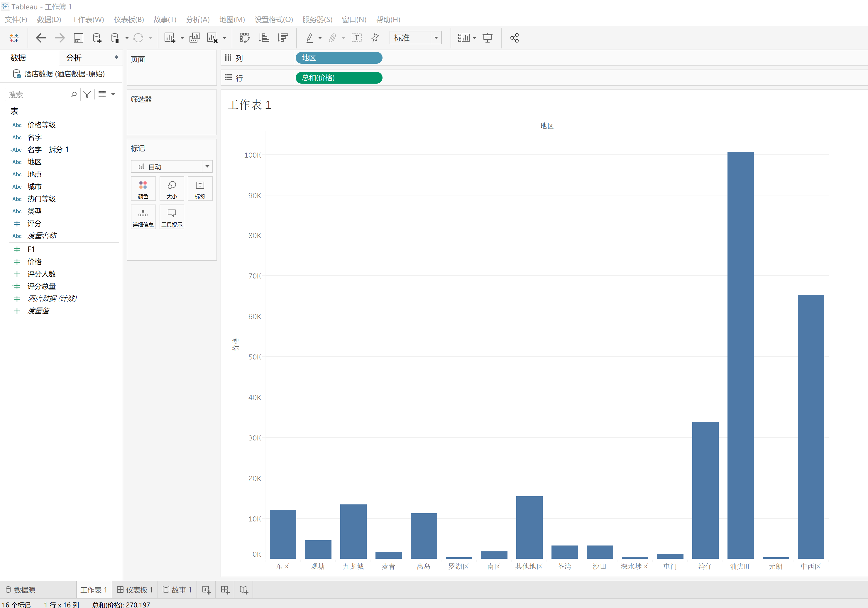The height and width of the screenshot is (608, 868).
Task: Open the highlight dropdown arrow
Action: pos(320,38)
